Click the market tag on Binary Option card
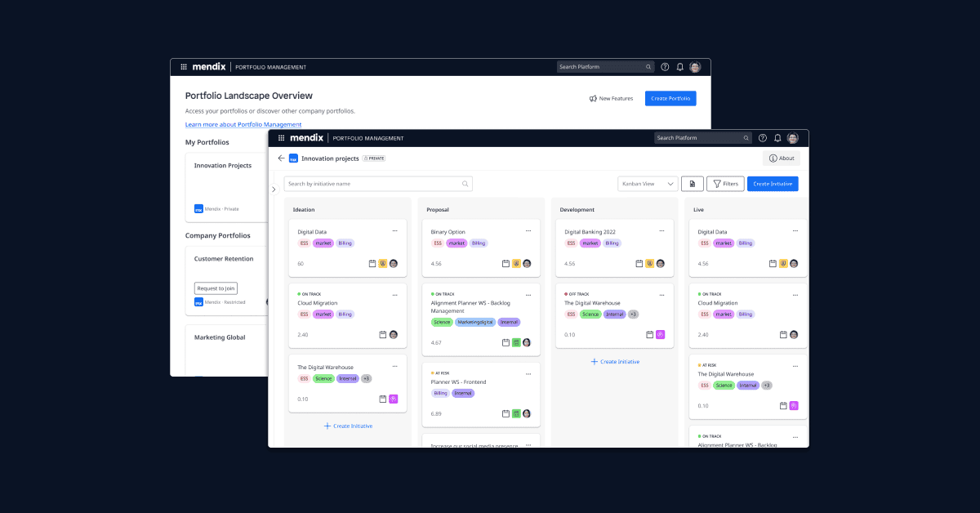This screenshot has width=980, height=513. pyautogui.click(x=457, y=243)
